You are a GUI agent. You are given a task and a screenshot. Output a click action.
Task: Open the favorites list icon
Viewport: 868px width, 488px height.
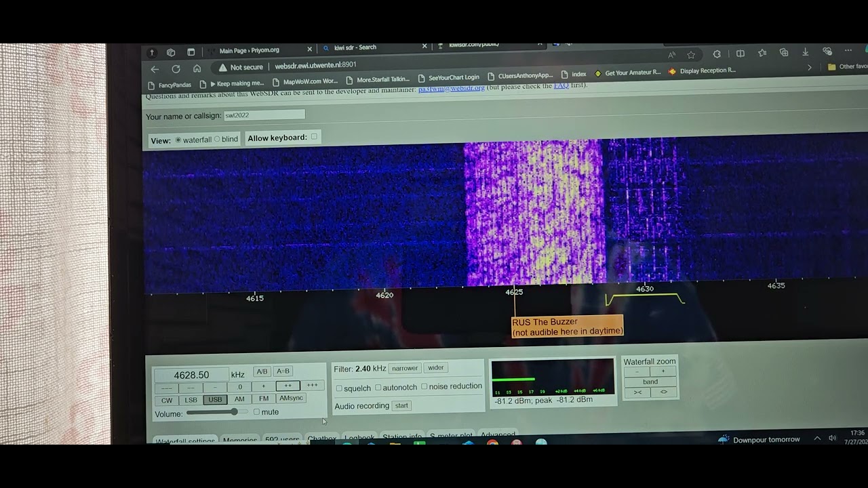[x=762, y=53]
